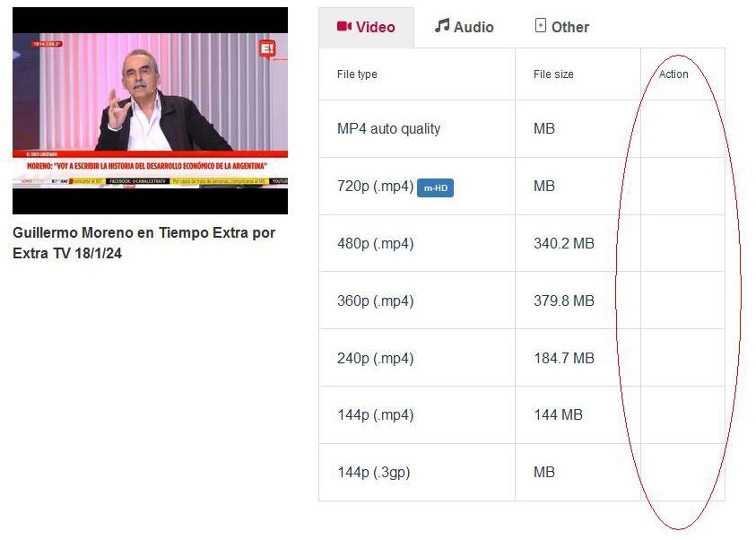The image size is (756, 540).
Task: Select the MP4 auto quality row
Action: pyautogui.click(x=522, y=129)
